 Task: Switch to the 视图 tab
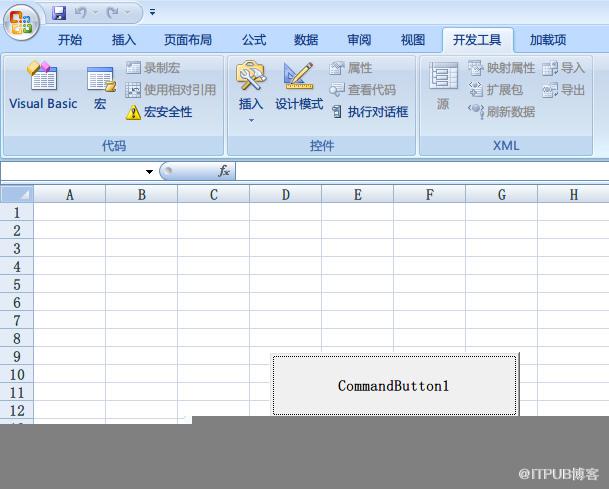(412, 40)
